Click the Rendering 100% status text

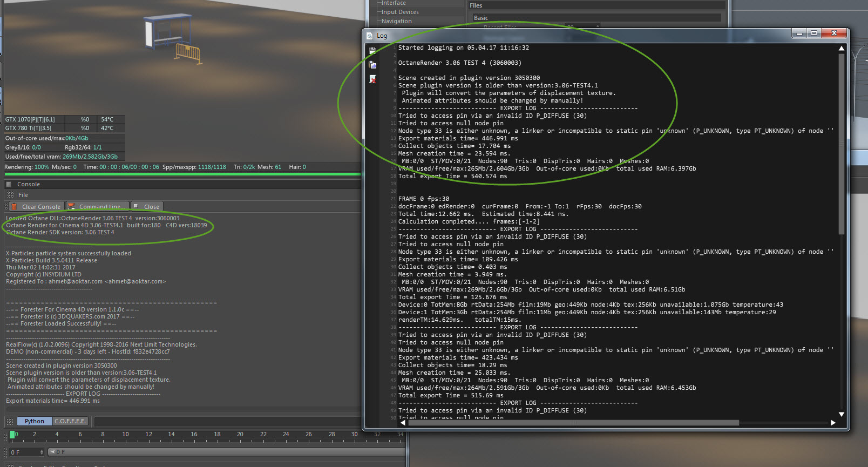tap(26, 167)
